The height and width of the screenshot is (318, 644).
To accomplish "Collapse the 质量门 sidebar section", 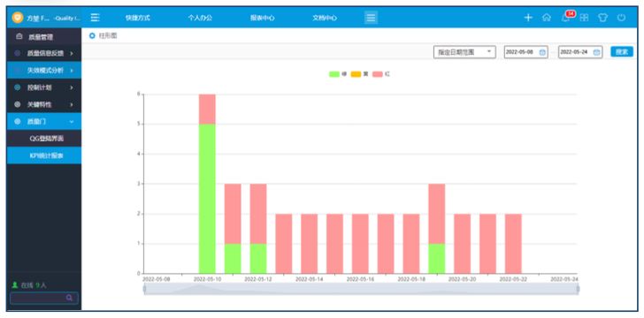I will (44, 121).
